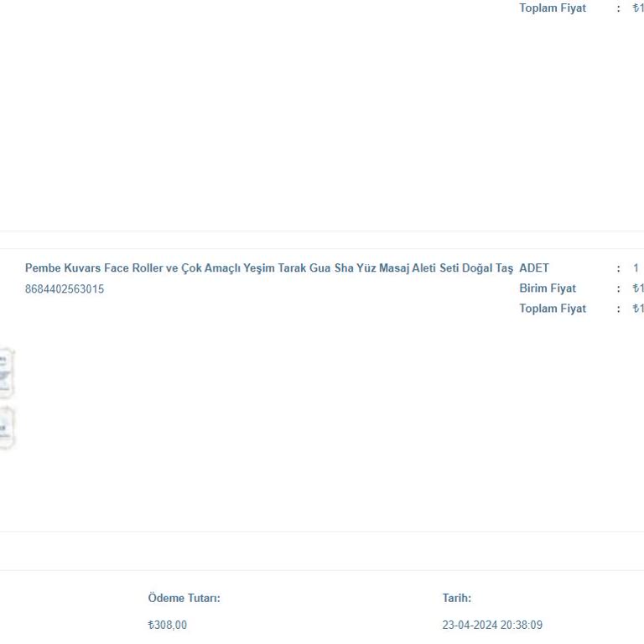Open the lower blurred product thumbnail
This screenshot has width=644, height=644.
coord(7,428)
